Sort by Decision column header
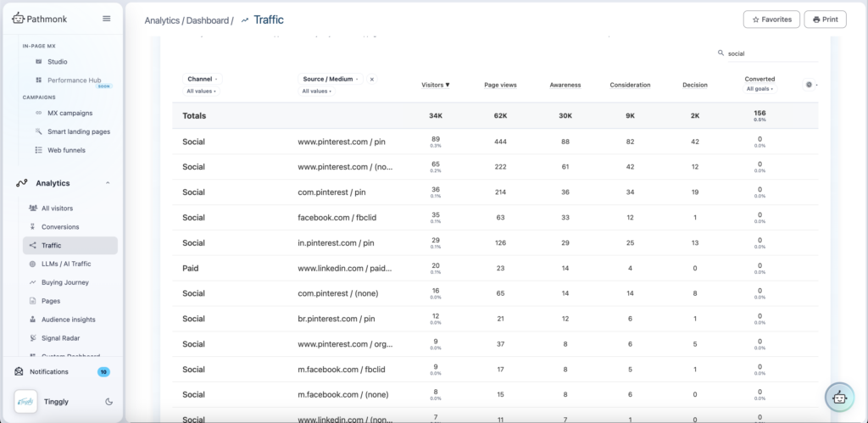The image size is (868, 423). point(695,85)
